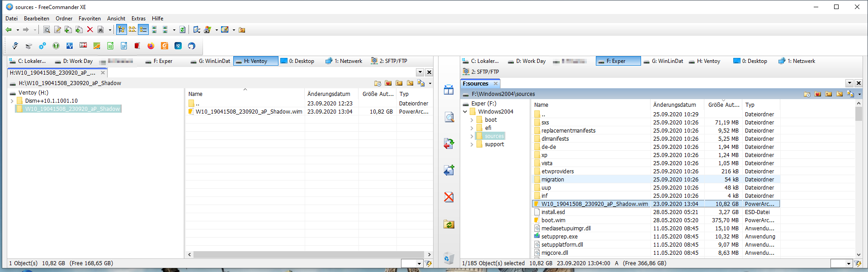Viewport: 868px width, 272px height.
Task: Click the left panel horizontal scrollbar track
Action: tap(309, 255)
